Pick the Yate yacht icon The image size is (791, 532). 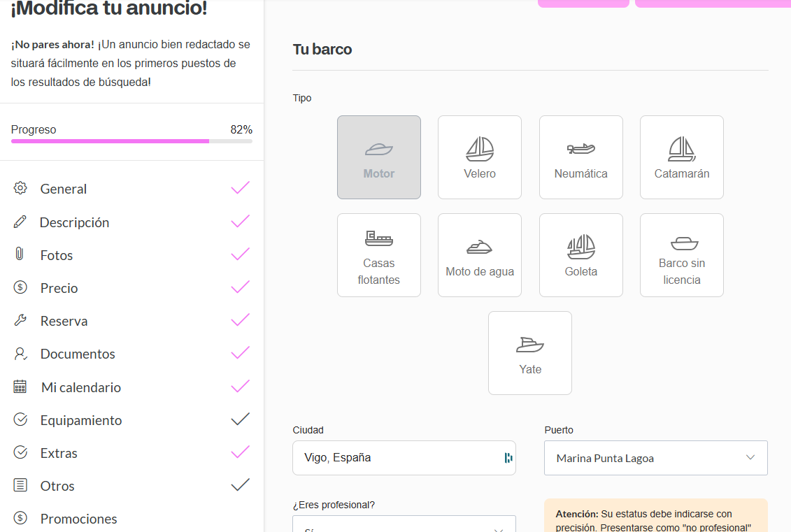(530, 345)
